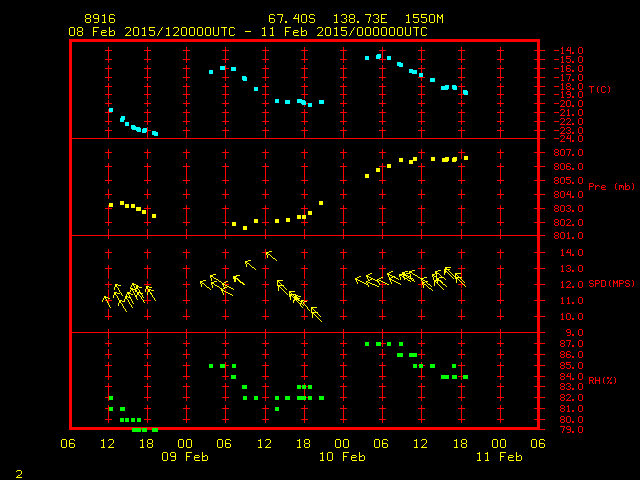Click the elevation value 1550M
640x480 pixels.
click(424, 19)
